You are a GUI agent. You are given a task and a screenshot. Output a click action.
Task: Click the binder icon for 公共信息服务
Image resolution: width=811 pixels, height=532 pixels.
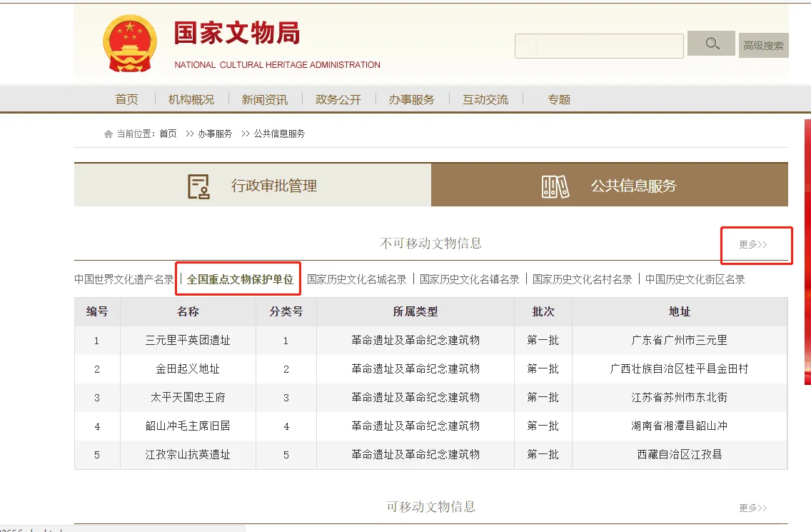click(555, 186)
